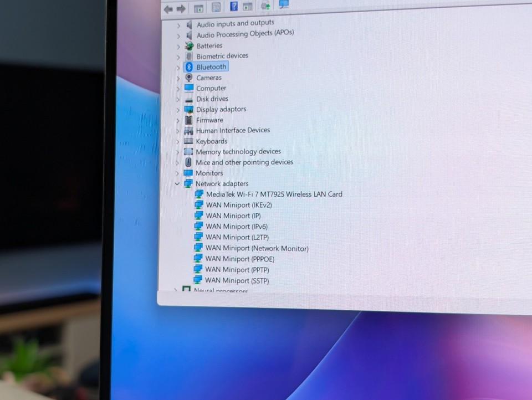Click the Disk drives icon

(189, 99)
